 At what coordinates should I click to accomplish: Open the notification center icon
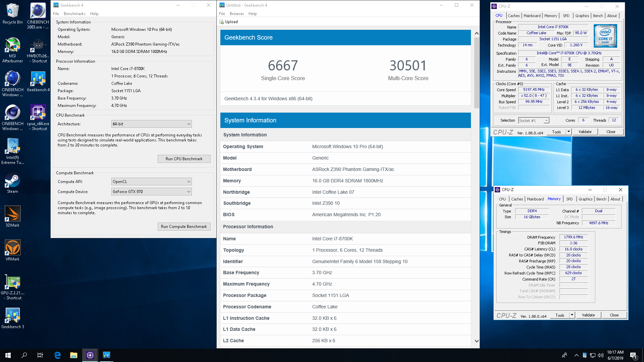pos(633,355)
